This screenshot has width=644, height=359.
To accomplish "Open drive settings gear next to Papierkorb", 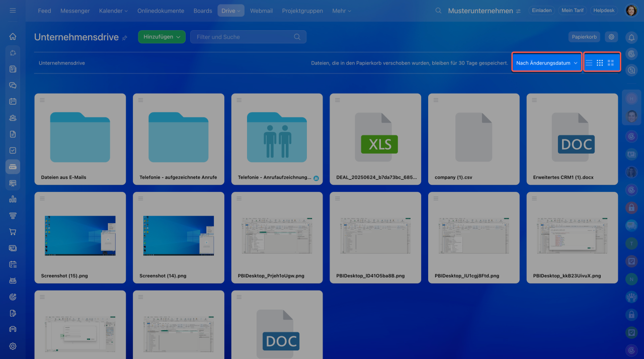I will tap(611, 37).
